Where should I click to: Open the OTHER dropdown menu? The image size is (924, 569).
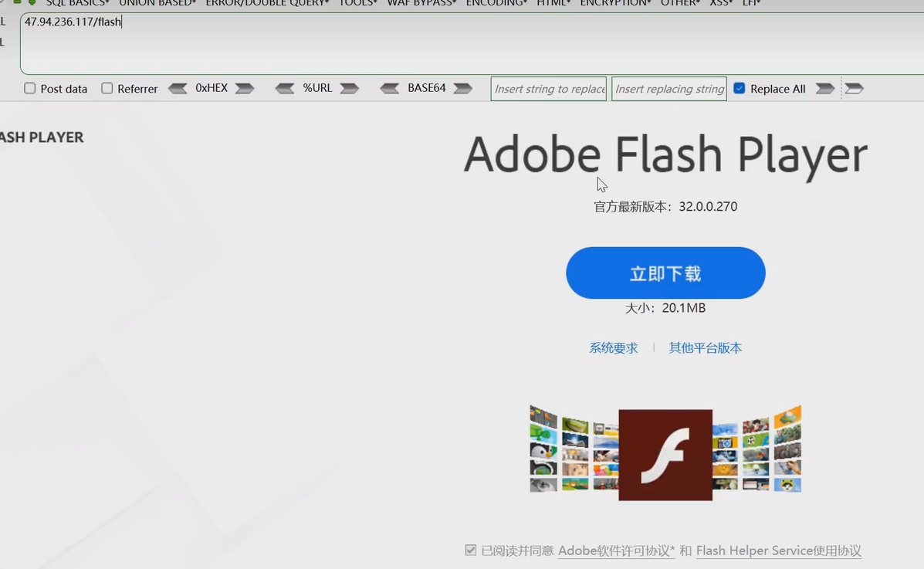point(680,3)
